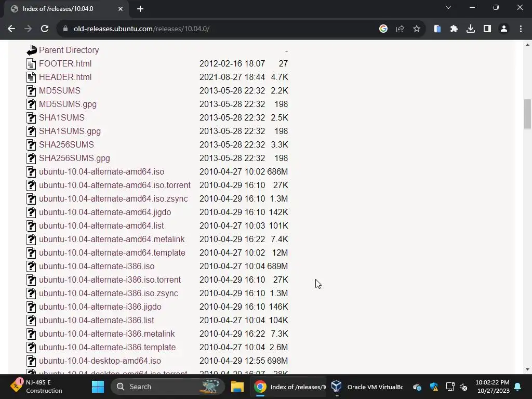Viewport: 532px width, 399px height.
Task: Open Chrome three-dot menu
Action: click(x=521, y=29)
